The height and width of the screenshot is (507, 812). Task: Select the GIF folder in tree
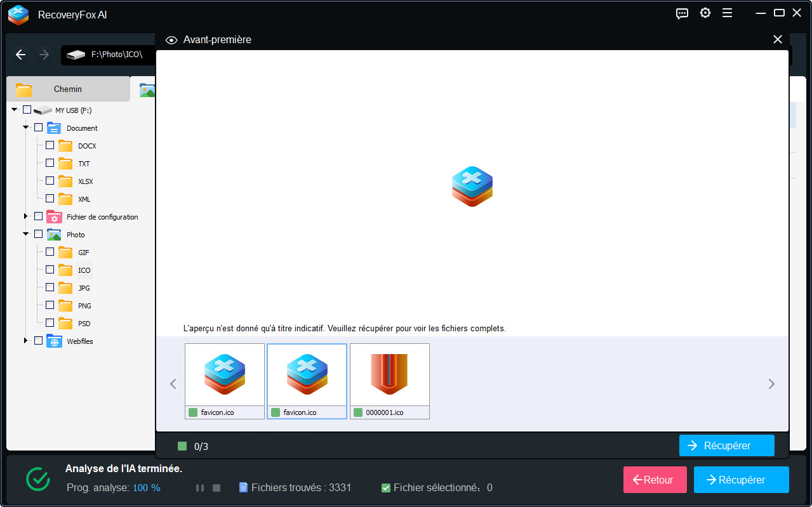tap(84, 253)
